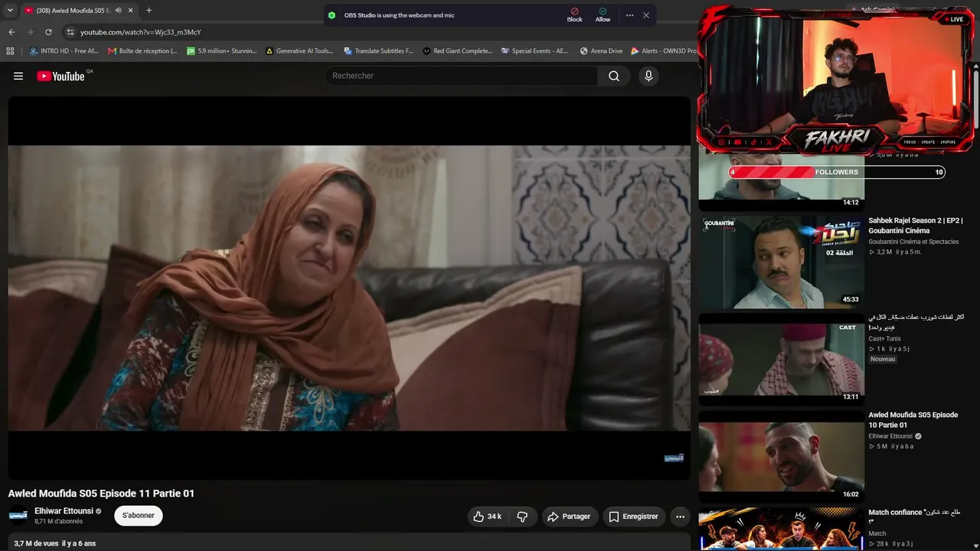Open the Boîte de réception bookmark
The width and height of the screenshot is (980, 551).
[x=142, y=51]
